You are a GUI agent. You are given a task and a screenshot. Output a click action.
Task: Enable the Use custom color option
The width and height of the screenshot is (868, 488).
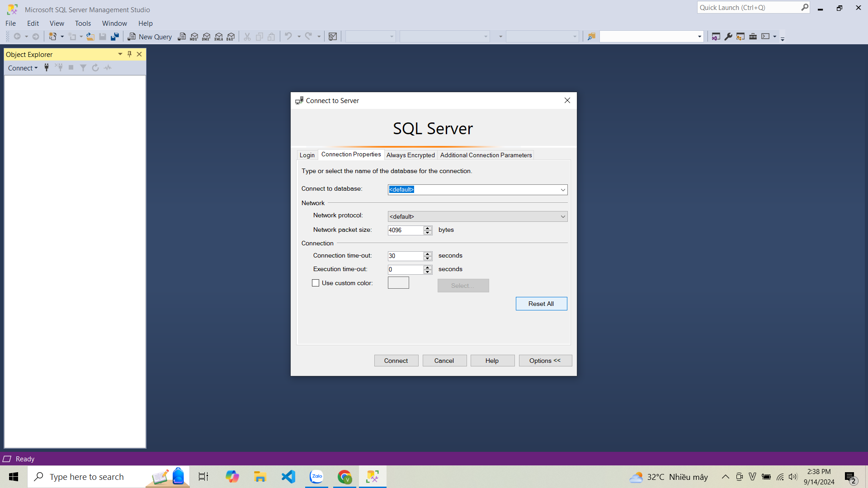point(316,282)
